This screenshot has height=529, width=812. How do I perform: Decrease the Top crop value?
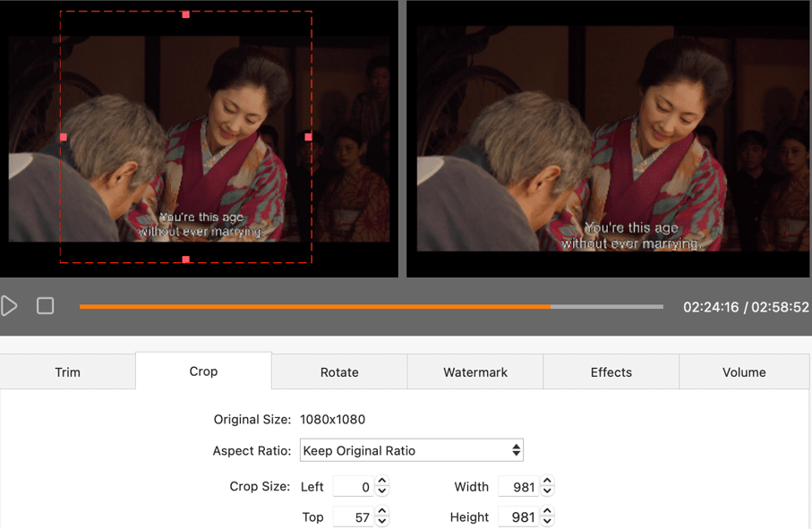[x=382, y=522]
